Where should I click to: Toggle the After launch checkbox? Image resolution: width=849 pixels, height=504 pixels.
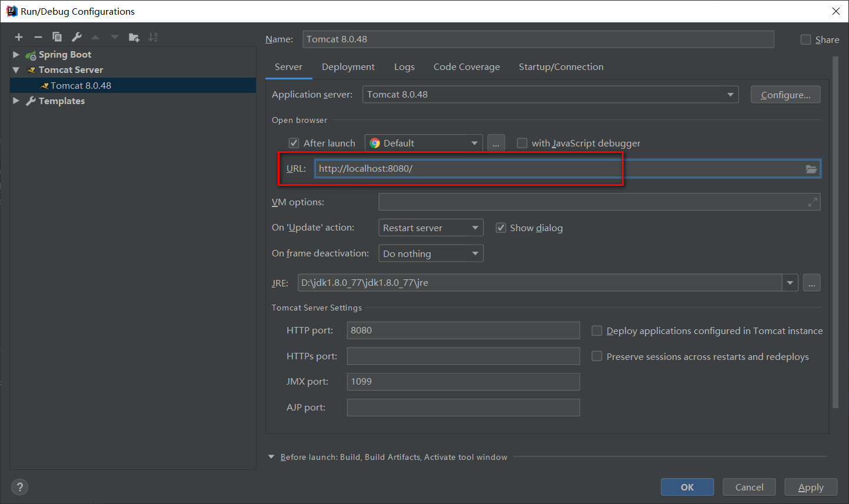coord(294,143)
